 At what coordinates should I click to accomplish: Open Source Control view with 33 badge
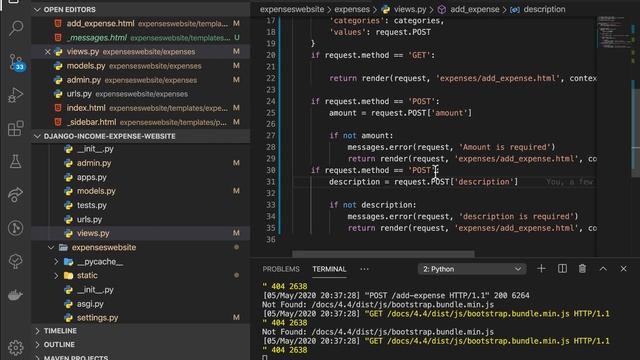[x=16, y=62]
